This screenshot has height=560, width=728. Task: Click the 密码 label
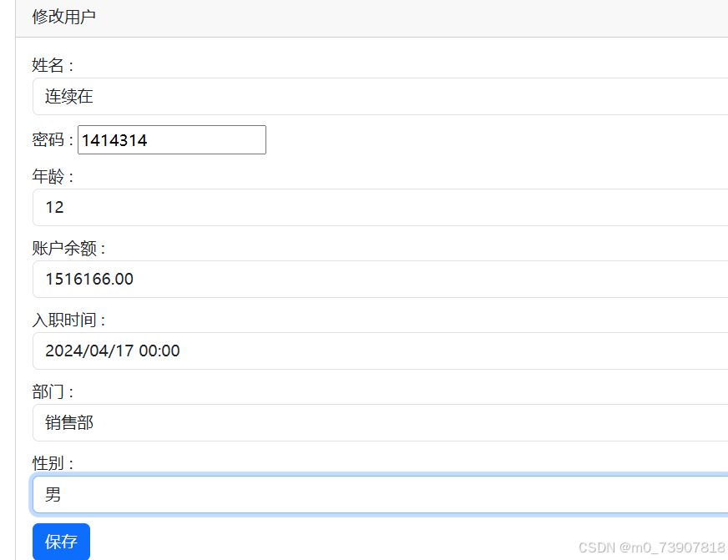53,139
